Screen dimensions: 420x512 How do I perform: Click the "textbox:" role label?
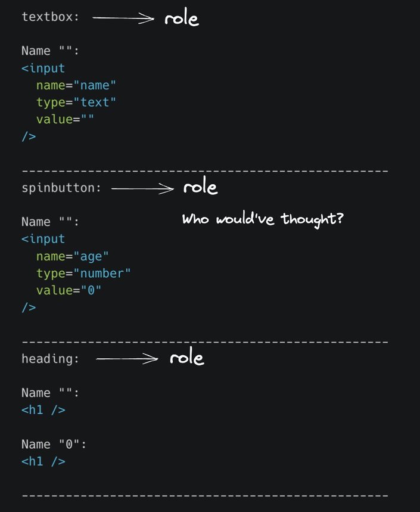50,17
